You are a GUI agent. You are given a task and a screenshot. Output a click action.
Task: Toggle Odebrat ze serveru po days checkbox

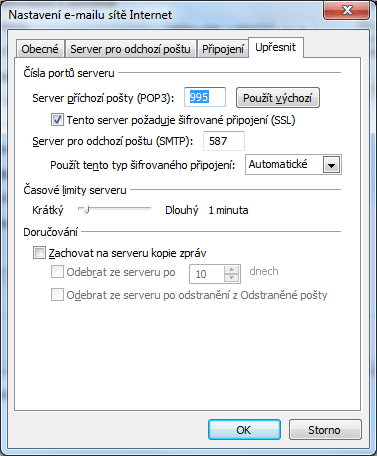(x=57, y=272)
